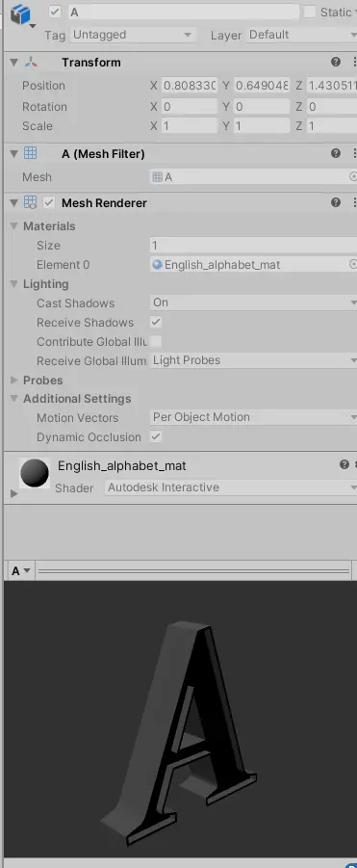Open the preview A dropdown menu
Screen dimensions: 357x868
point(20,570)
